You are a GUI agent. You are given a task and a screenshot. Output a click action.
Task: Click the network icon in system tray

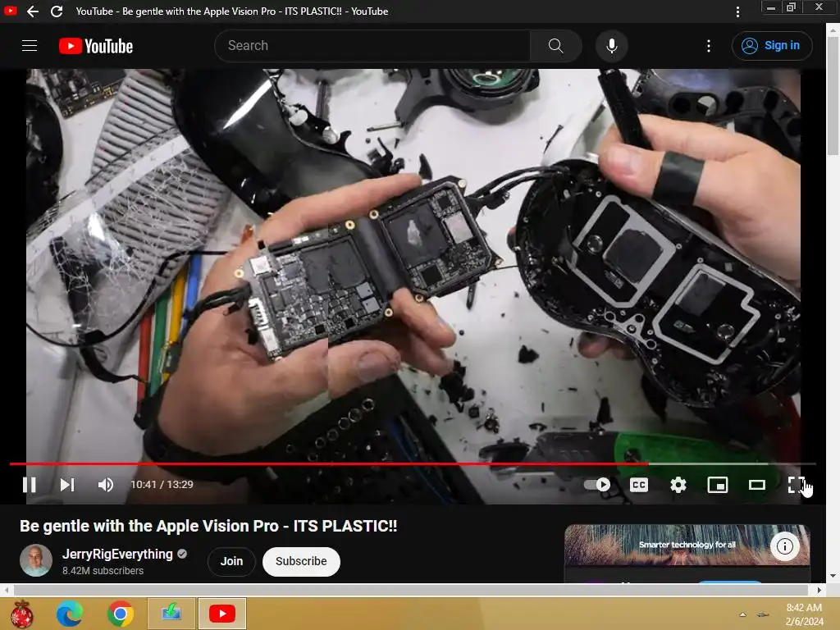(763, 614)
